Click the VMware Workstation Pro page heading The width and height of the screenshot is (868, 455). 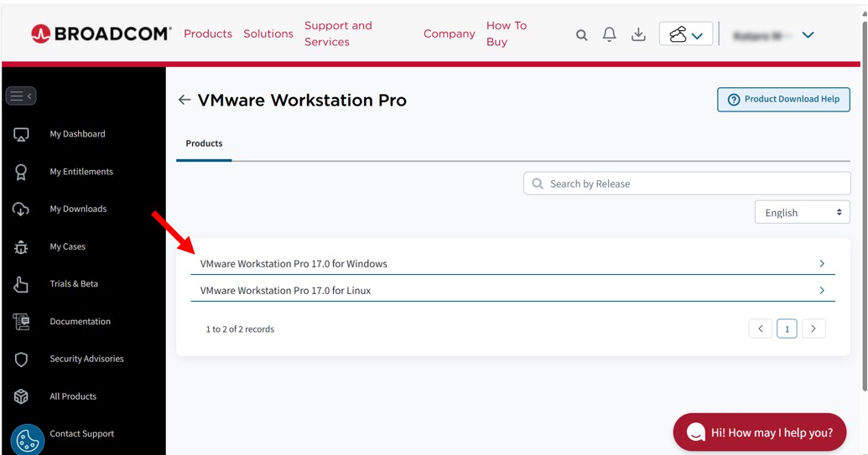(x=302, y=100)
